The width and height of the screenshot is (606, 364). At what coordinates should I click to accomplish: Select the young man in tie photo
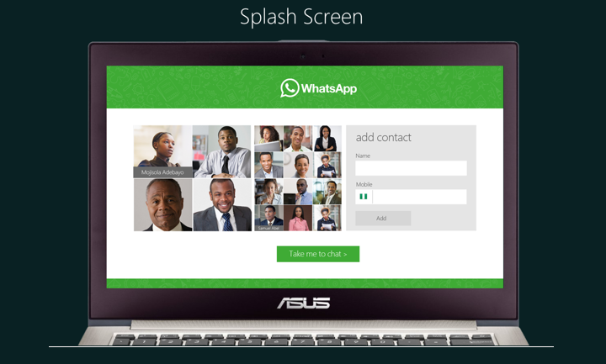click(x=222, y=151)
